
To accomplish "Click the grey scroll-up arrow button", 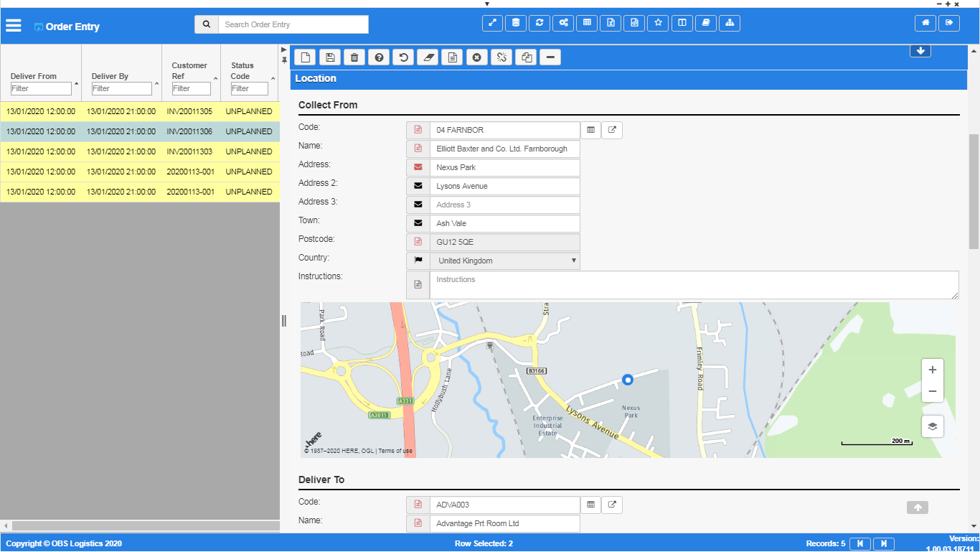I will 918,507.
